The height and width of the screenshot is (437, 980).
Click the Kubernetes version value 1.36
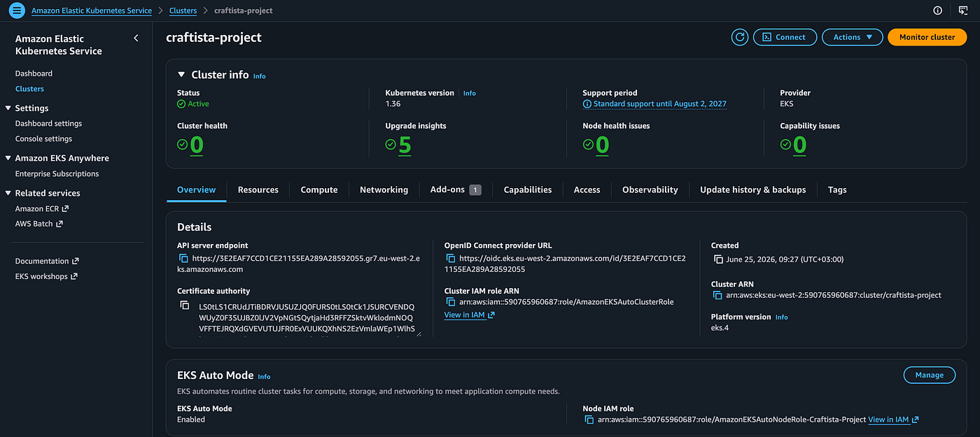[x=393, y=104]
